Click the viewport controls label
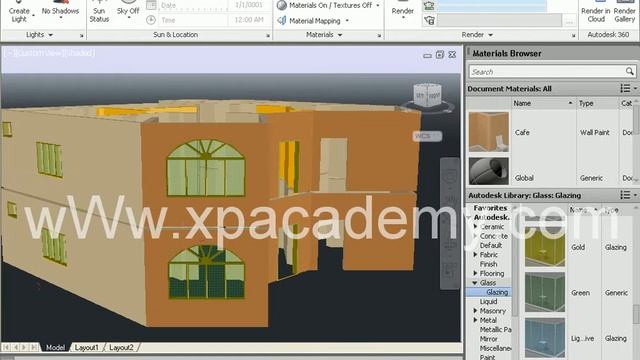This screenshot has width=640, height=360. [x=49, y=53]
